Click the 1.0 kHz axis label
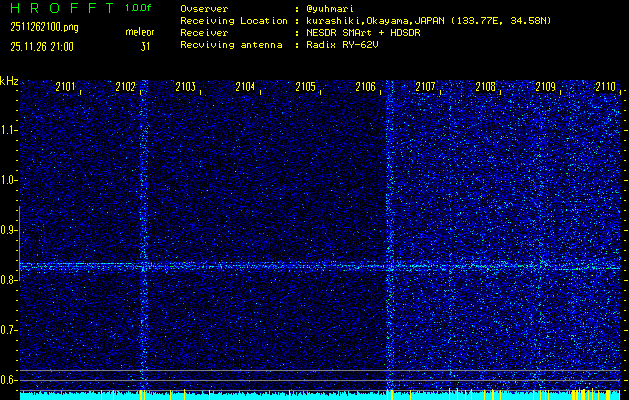This screenshot has height=400, width=629. 8,180
